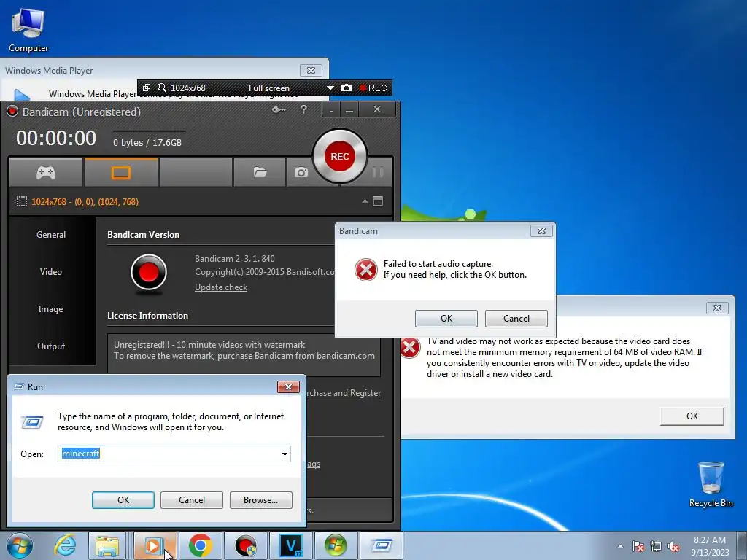Open the Output settings tab
The height and width of the screenshot is (560, 747).
pos(51,346)
